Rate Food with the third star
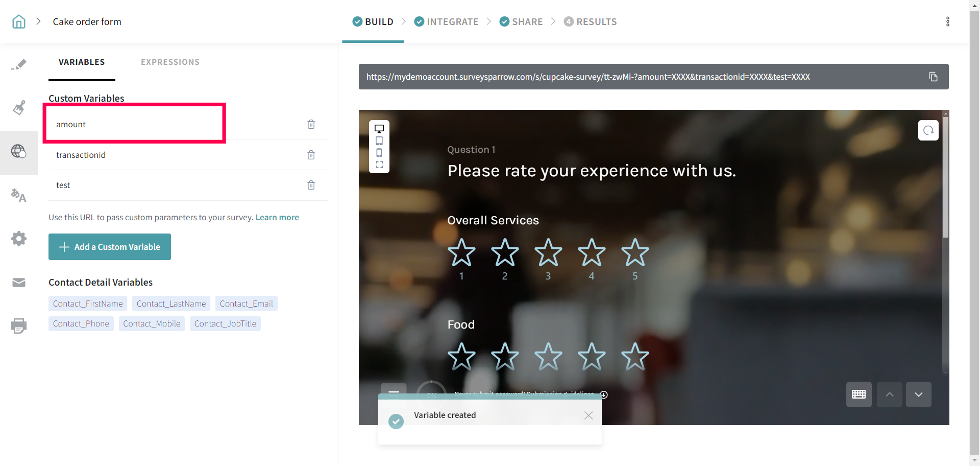 (x=548, y=356)
